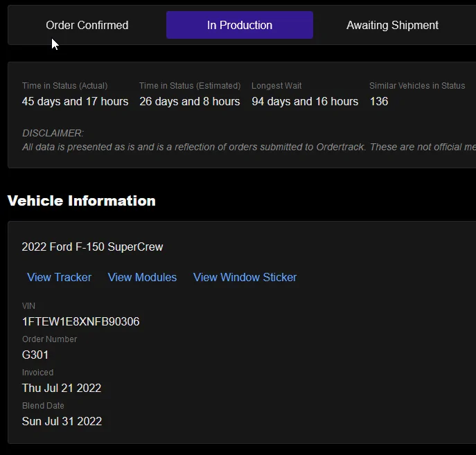This screenshot has height=455, width=476.
Task: Click the DISCLAIMER label
Action: click(53, 133)
